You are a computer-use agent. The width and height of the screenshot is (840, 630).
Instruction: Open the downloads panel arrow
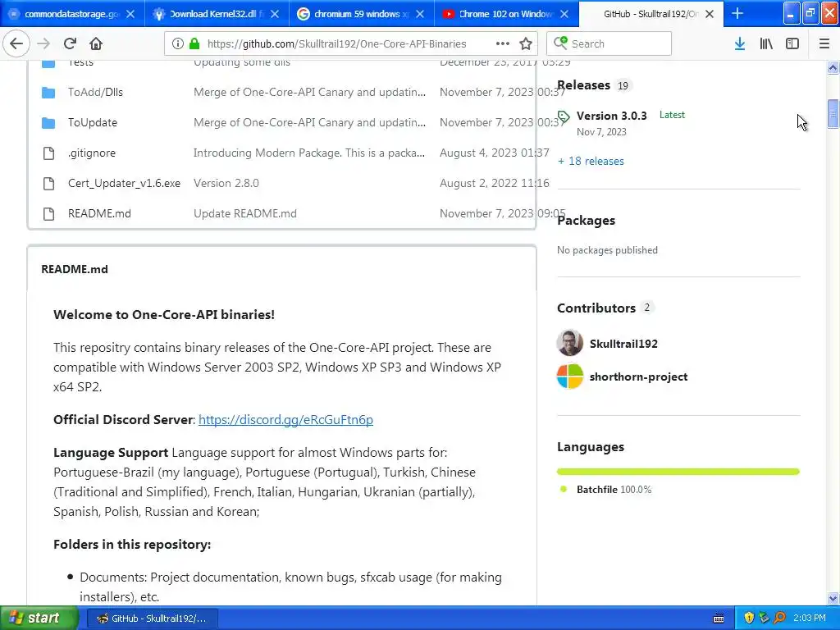click(x=740, y=43)
